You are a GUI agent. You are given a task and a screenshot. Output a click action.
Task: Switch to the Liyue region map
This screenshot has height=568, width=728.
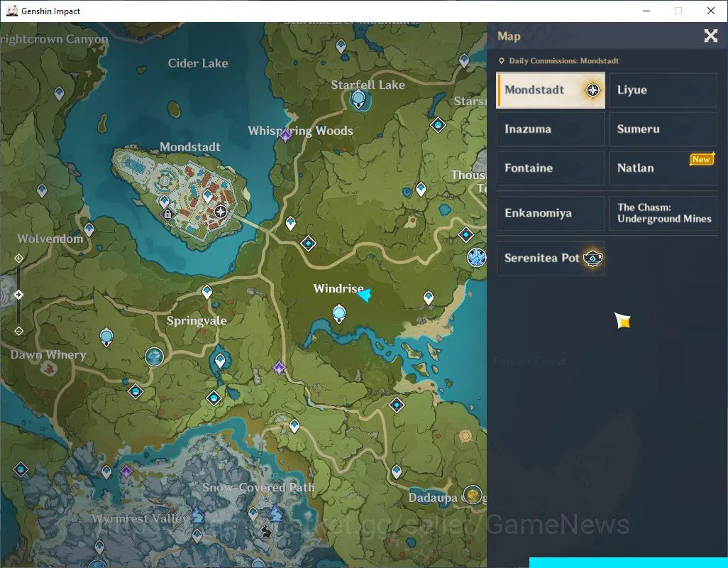[x=663, y=90]
